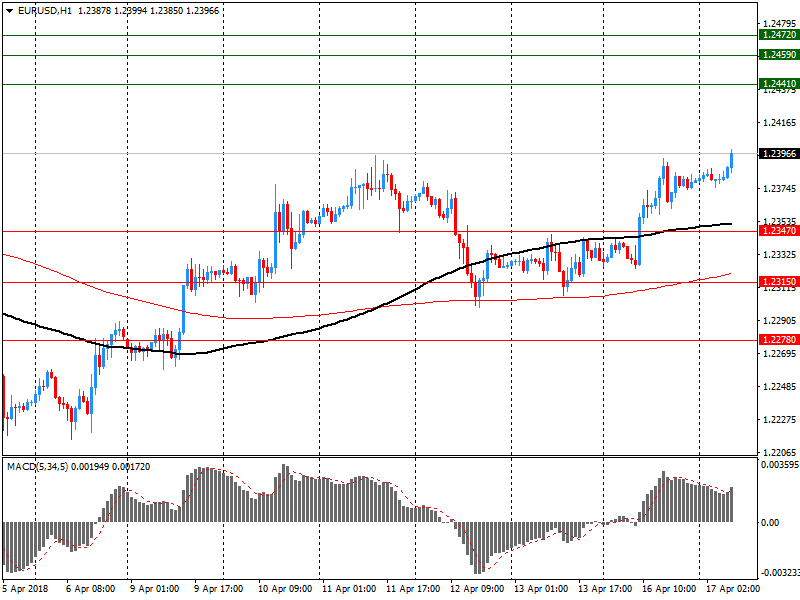The image size is (800, 600).
Task: Click the 1.22485 price scale value
Action: (x=780, y=387)
